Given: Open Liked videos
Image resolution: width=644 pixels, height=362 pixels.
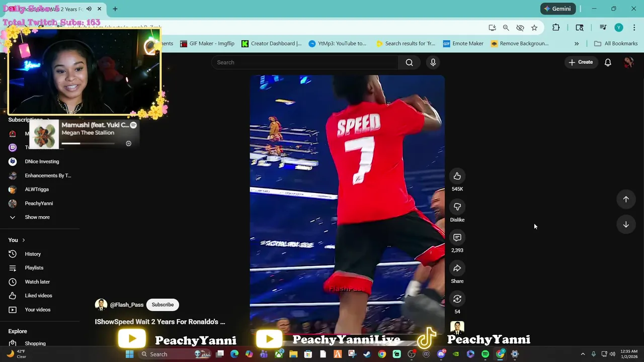Looking at the screenshot, I should (38, 296).
